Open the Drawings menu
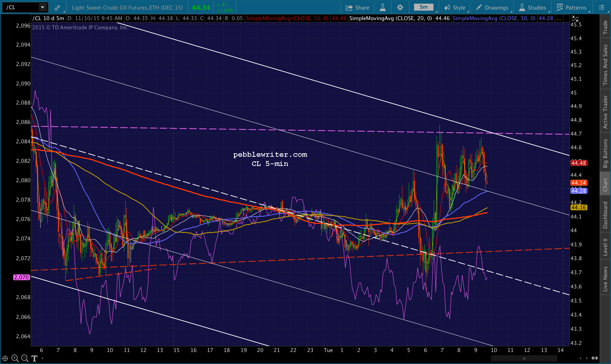 (492, 7)
